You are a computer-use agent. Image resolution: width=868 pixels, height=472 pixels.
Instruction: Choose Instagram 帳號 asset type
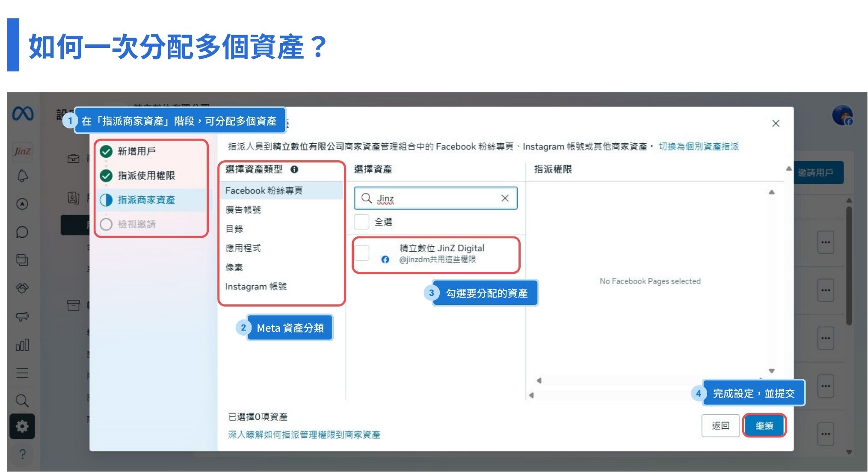[x=256, y=286]
